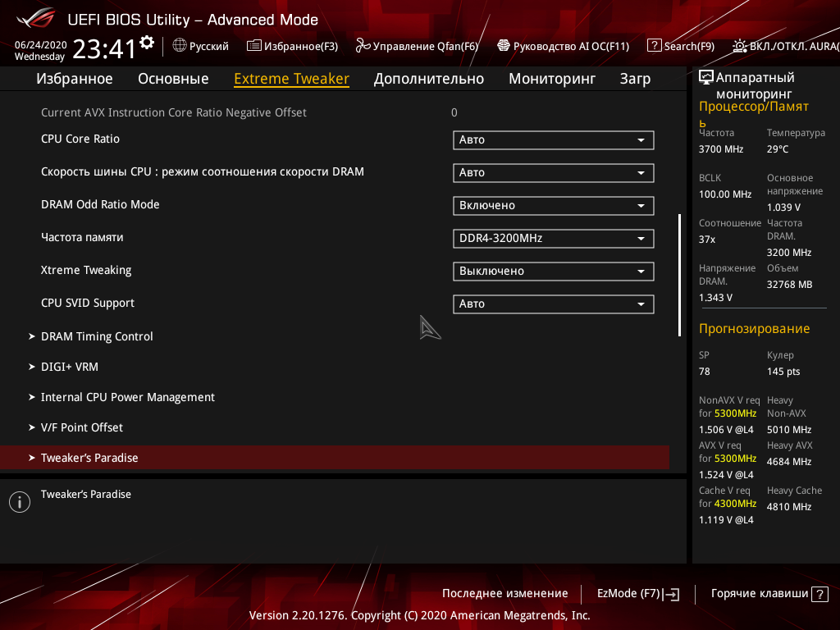Click the 145 pts cooler score
The height and width of the screenshot is (630, 840).
(x=783, y=372)
